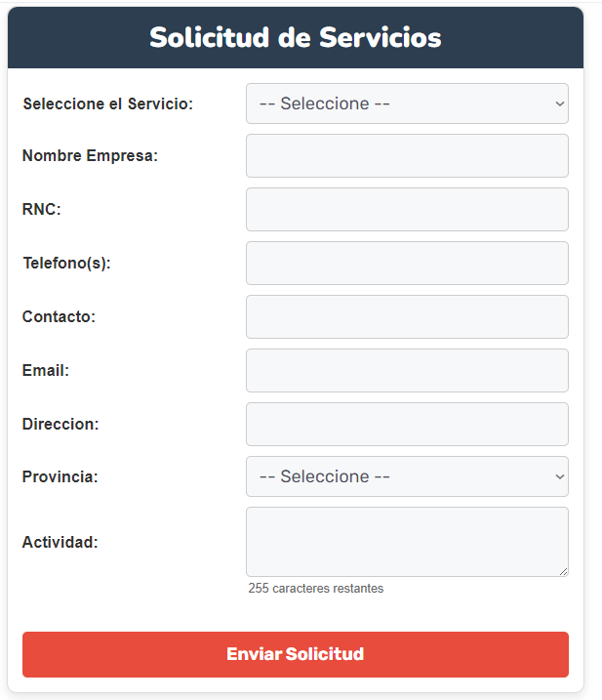The image size is (602, 700).
Task: Click the resize handle of Actividad textarea
Action: (563, 571)
